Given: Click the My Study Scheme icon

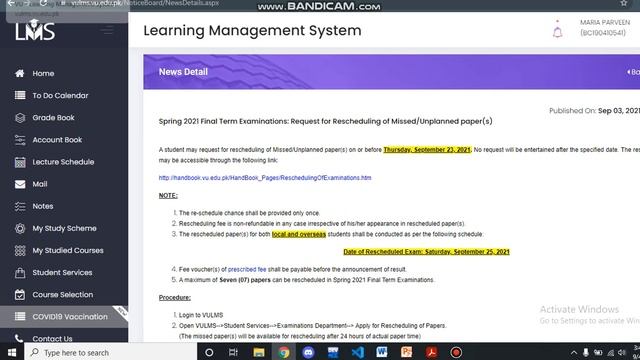Looking at the screenshot, I should click(20, 229).
